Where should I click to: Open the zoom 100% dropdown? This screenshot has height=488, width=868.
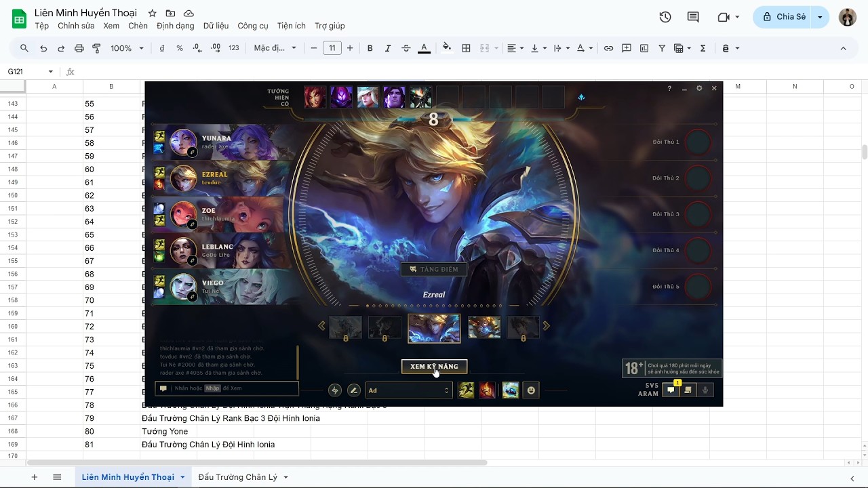click(127, 48)
